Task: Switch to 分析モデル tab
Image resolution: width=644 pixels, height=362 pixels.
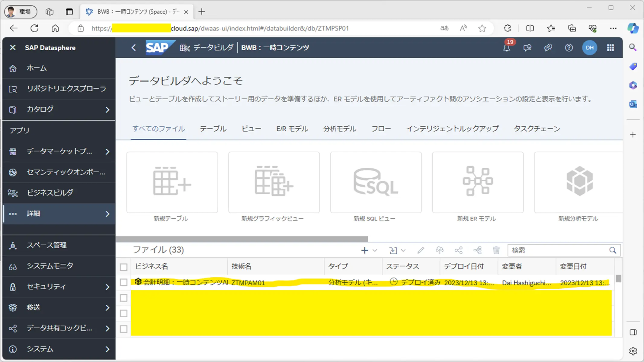Action: pyautogui.click(x=340, y=129)
